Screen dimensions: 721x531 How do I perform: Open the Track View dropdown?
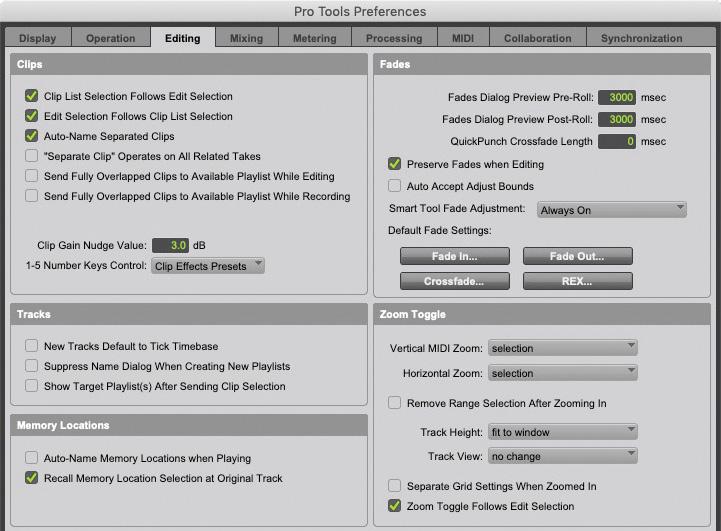coord(563,456)
